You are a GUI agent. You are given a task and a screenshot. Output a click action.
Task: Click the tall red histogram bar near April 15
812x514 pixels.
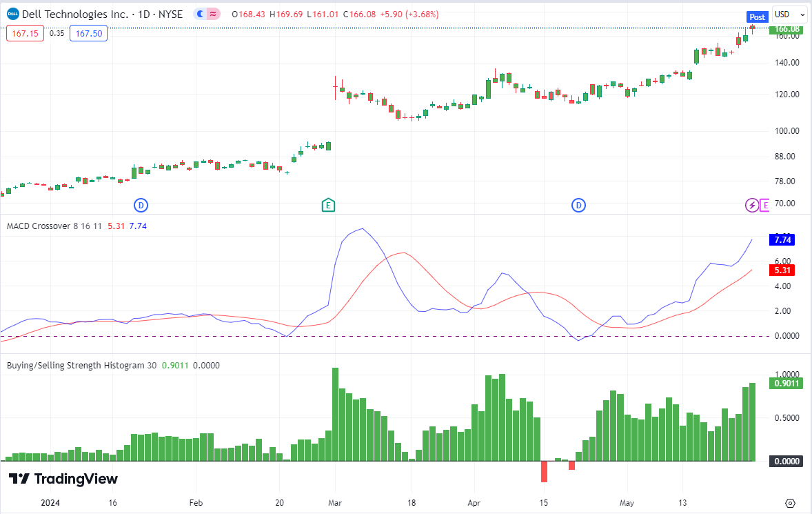tap(545, 471)
